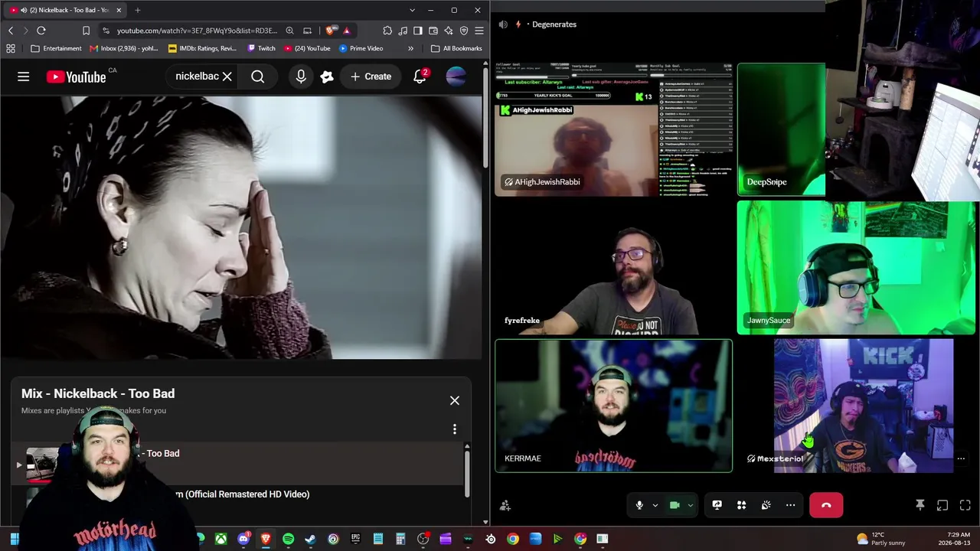Show more bookmarks with the chevron
Viewport: 980px width, 551px height.
[410, 48]
